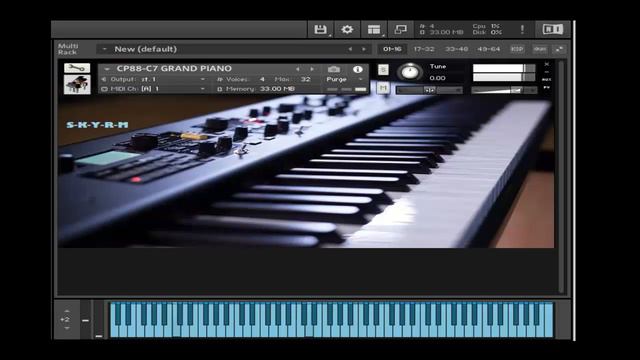Load previous instrument for CP88-C7 GRAND PIANO

coord(298,69)
